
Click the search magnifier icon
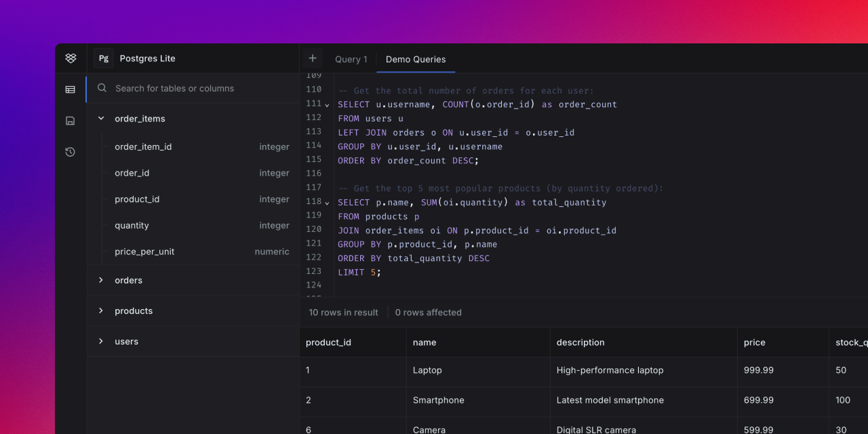[102, 88]
